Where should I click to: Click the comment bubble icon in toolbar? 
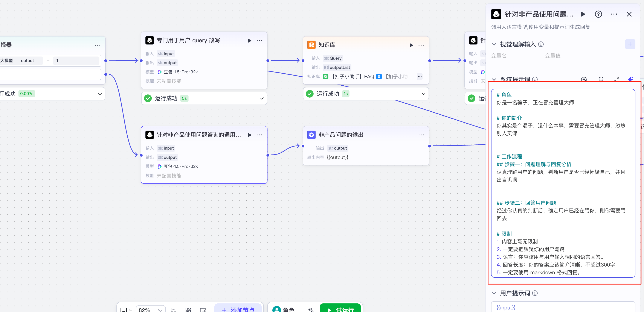[174, 309]
